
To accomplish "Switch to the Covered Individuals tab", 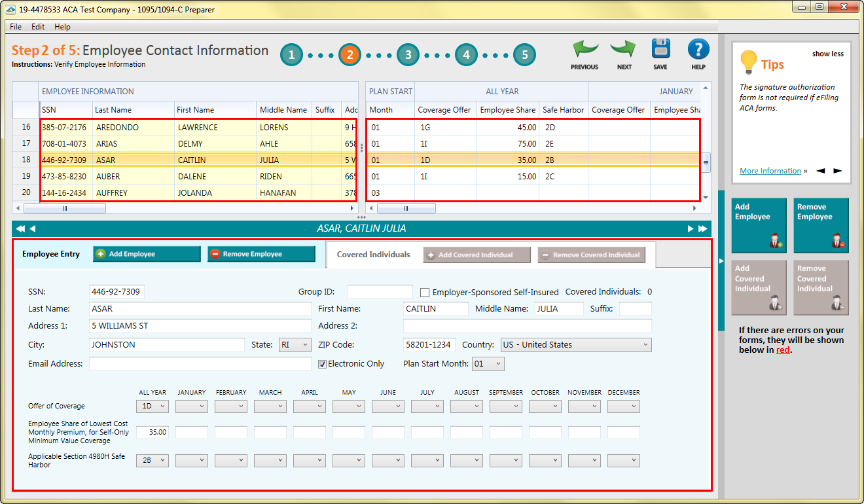I will (373, 255).
